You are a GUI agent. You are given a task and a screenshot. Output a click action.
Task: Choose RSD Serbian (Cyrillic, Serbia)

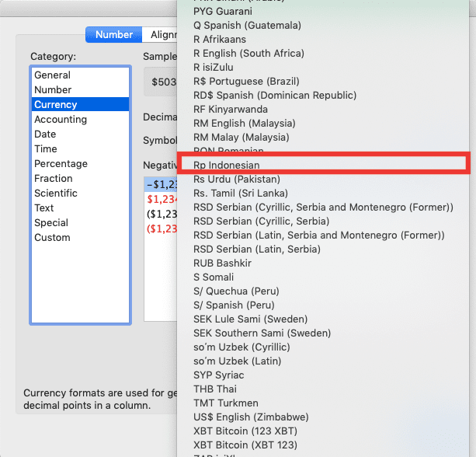323,221
